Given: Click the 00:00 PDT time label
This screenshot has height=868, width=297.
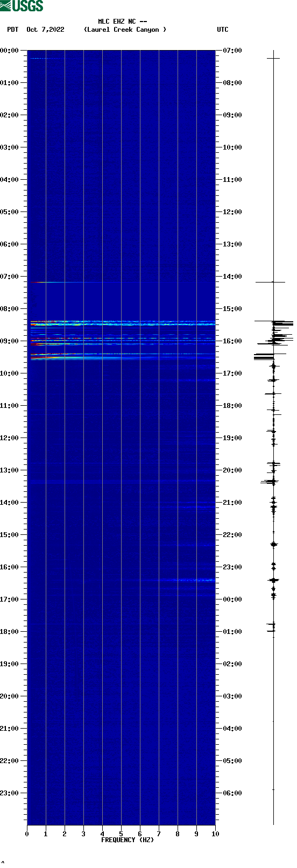Looking at the screenshot, I should (10, 51).
